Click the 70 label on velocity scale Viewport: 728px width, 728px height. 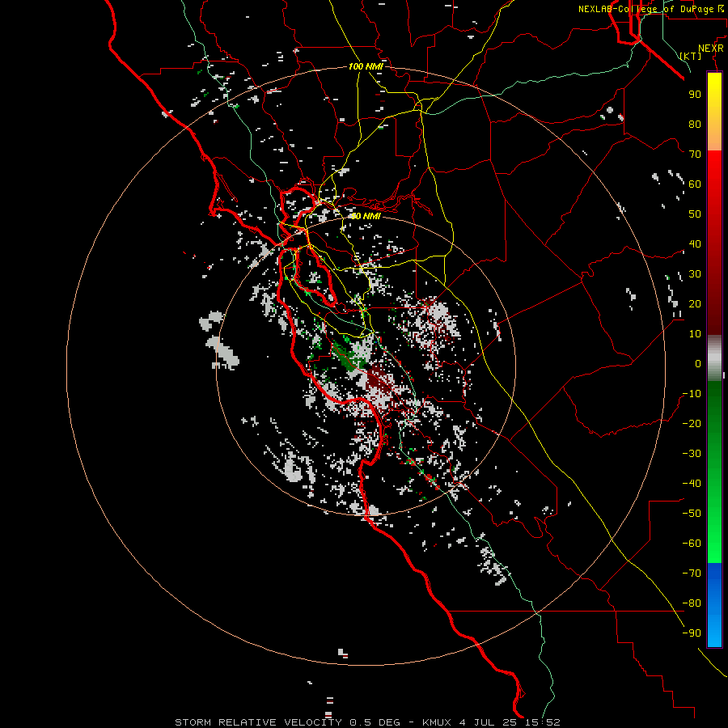(695, 154)
